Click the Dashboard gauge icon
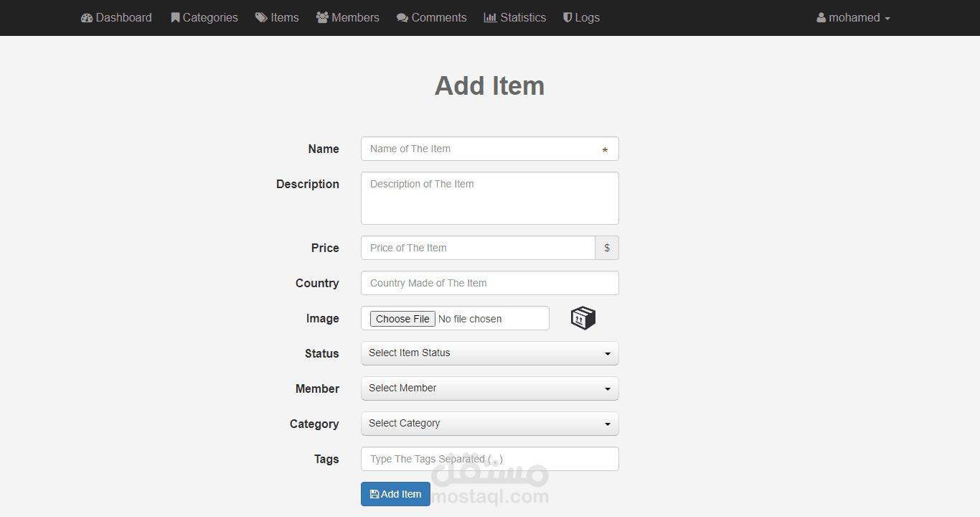Image resolution: width=980 pixels, height=517 pixels. pyautogui.click(x=87, y=18)
